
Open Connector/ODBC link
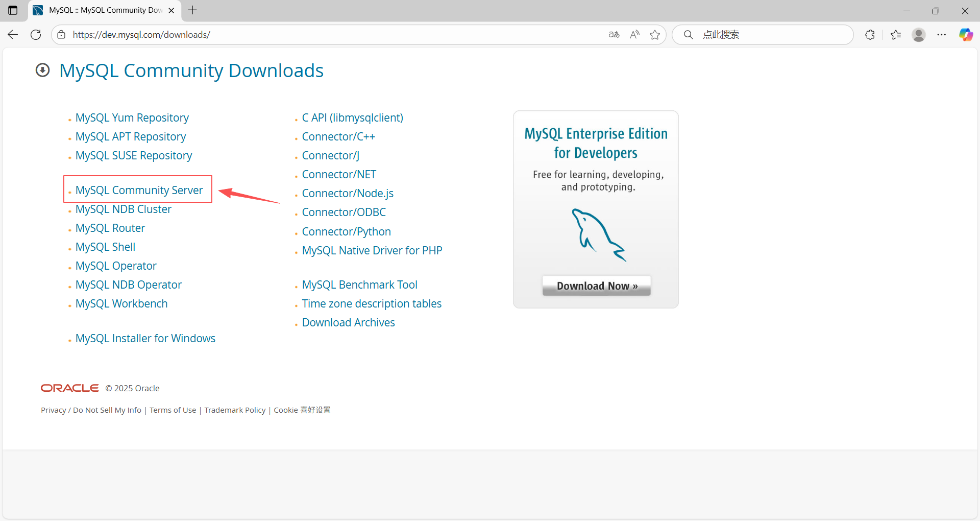pyautogui.click(x=344, y=212)
